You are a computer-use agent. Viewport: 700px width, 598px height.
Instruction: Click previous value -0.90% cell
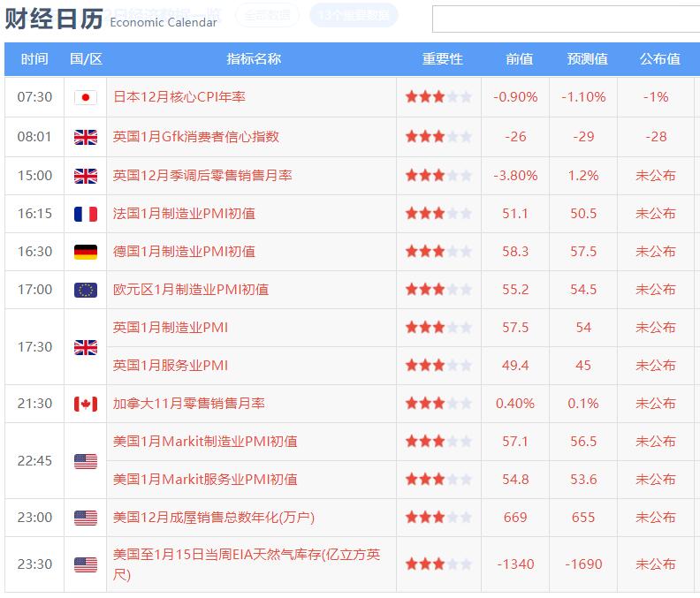515,97
